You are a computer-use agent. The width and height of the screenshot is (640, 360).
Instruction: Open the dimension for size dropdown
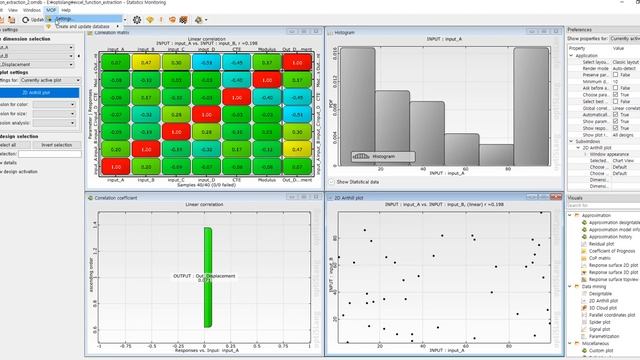point(54,113)
